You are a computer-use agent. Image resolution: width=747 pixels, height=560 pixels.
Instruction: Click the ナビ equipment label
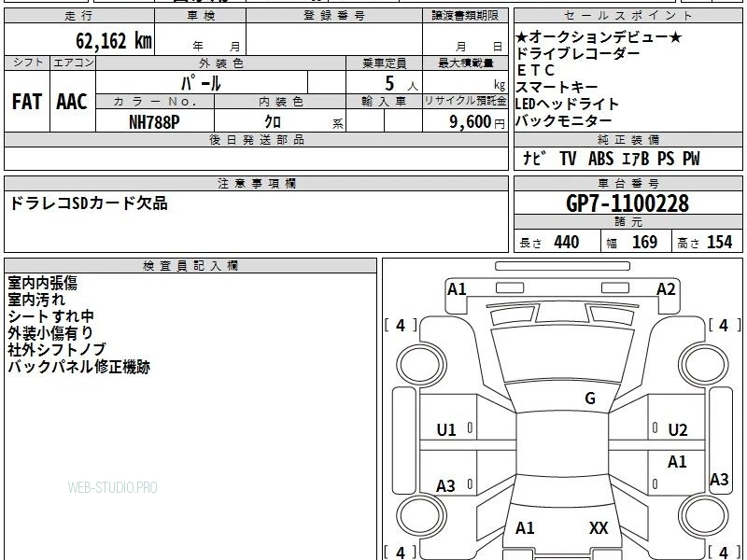pyautogui.click(x=534, y=159)
